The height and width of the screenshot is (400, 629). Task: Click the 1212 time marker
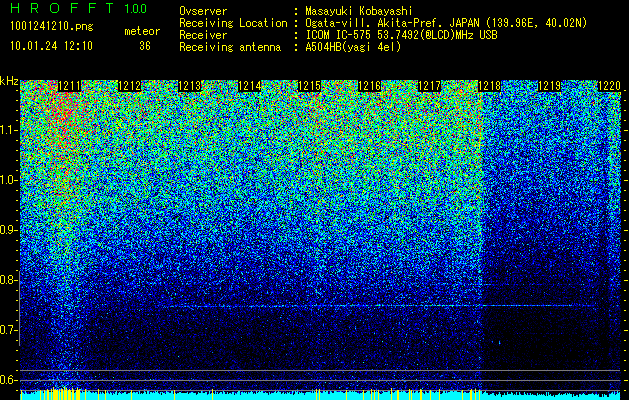pos(129,86)
